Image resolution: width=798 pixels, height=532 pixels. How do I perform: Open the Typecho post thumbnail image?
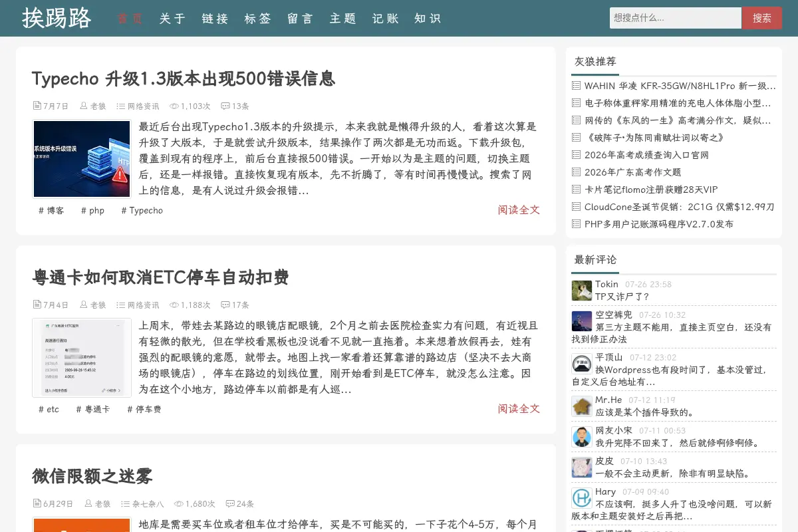click(x=82, y=159)
